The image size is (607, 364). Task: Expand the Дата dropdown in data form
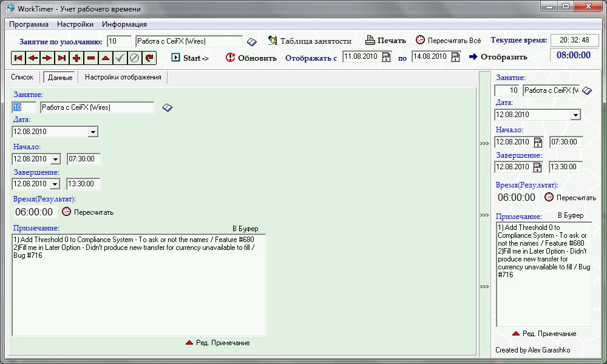93,132
